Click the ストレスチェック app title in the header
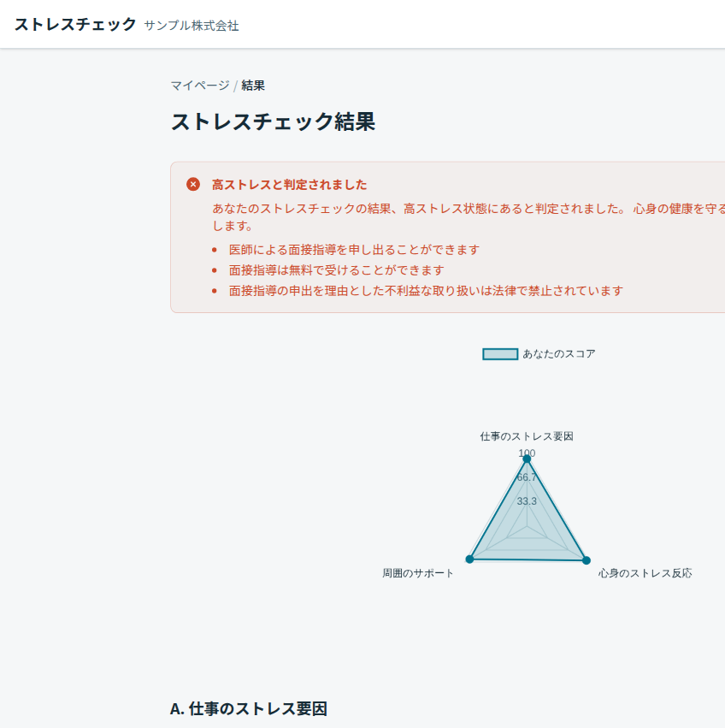 tap(75, 24)
